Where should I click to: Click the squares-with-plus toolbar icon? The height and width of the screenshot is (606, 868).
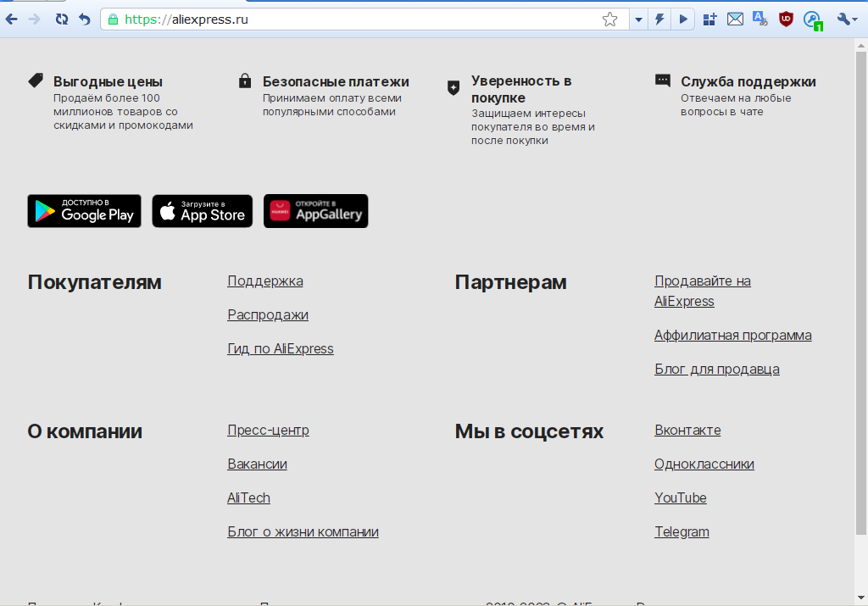(x=709, y=19)
